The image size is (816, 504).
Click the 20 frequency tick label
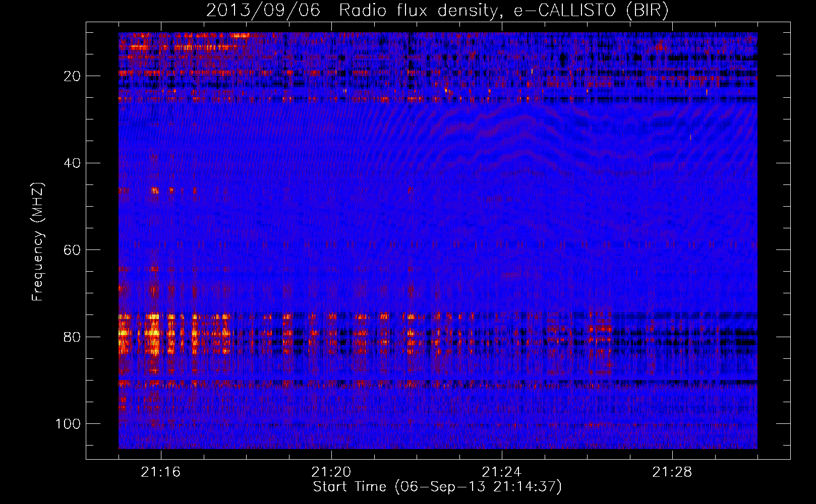[x=73, y=76]
